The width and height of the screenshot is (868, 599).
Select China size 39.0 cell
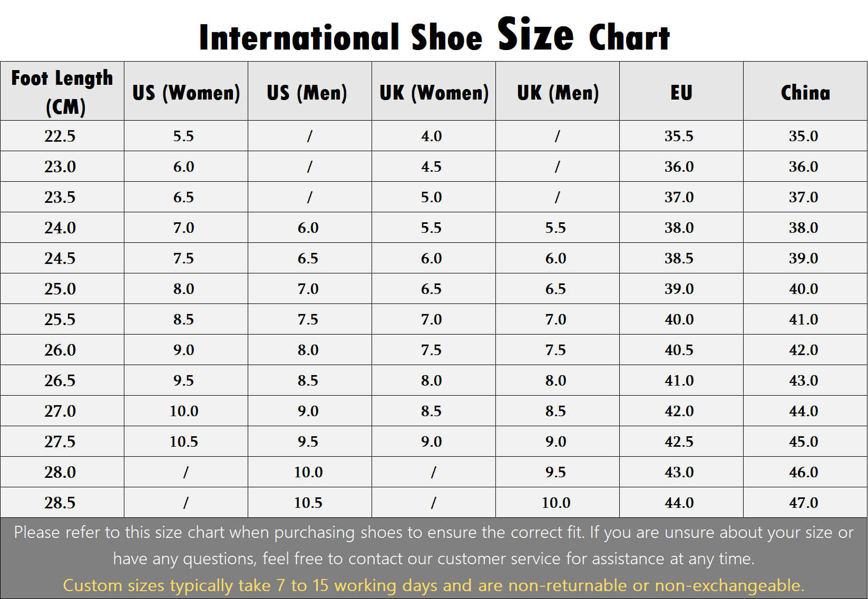(x=805, y=258)
